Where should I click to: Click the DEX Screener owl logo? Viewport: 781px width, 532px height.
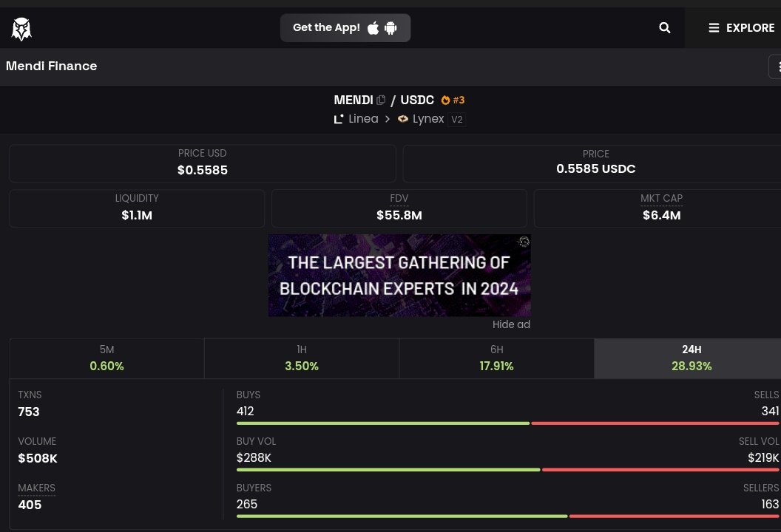pyautogui.click(x=21, y=28)
